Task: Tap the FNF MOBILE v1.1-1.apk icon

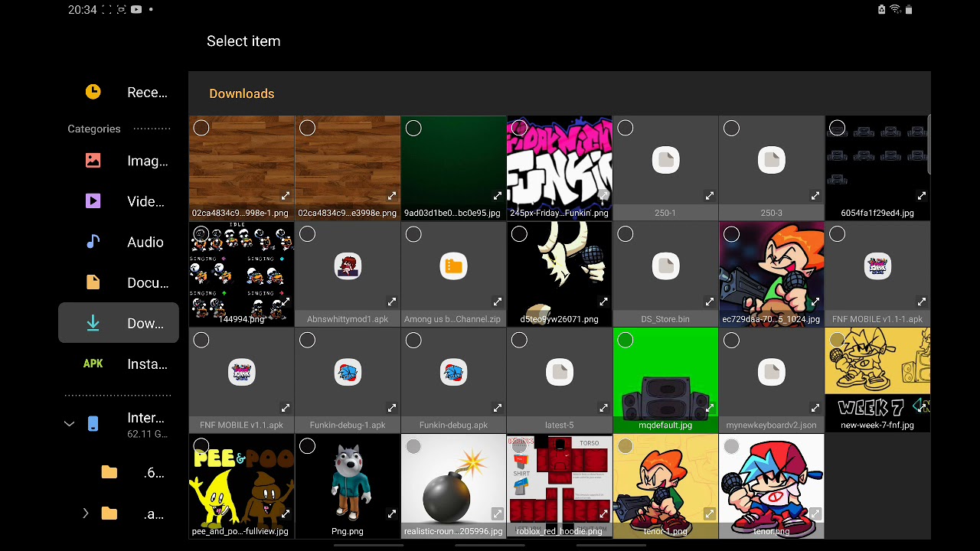Action: 877,266
